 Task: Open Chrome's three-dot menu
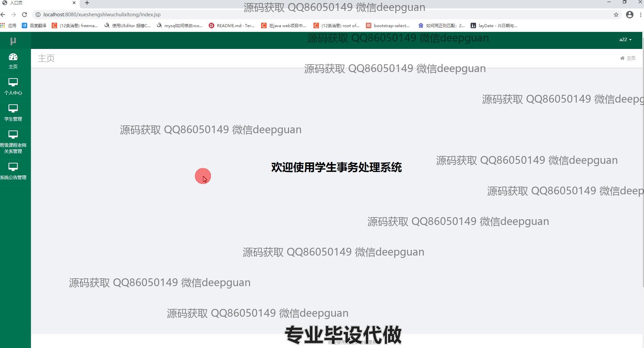click(x=640, y=15)
